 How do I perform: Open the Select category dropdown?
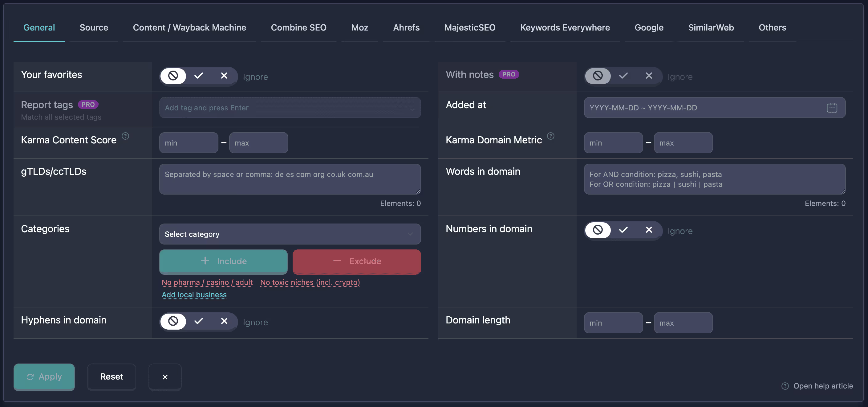290,234
